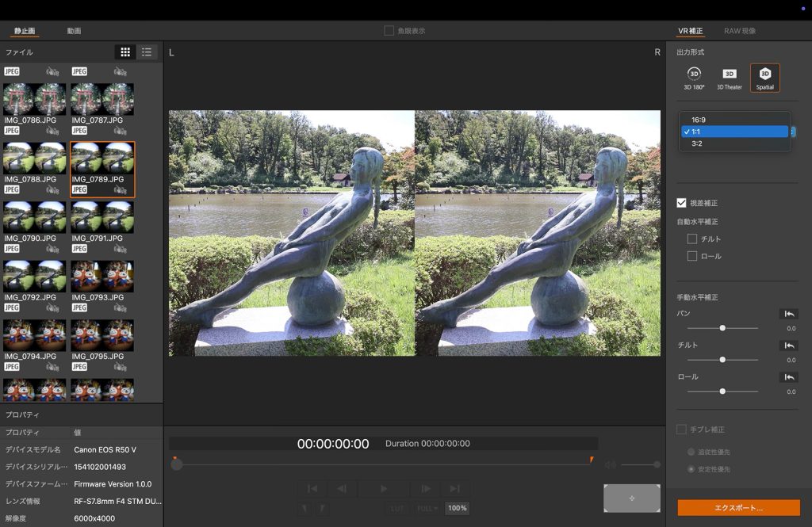812x527 pixels.
Task: Click the reset icon for ロール
Action: [787, 377]
